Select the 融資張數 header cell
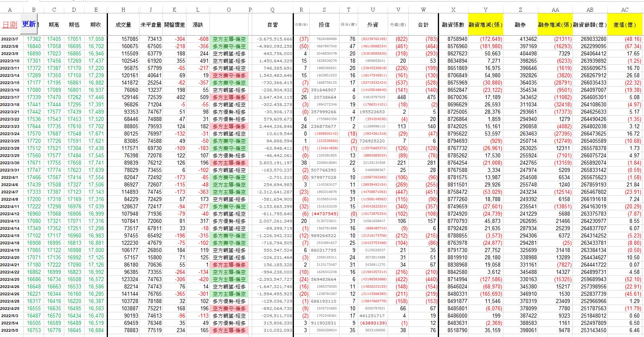 [453, 25]
